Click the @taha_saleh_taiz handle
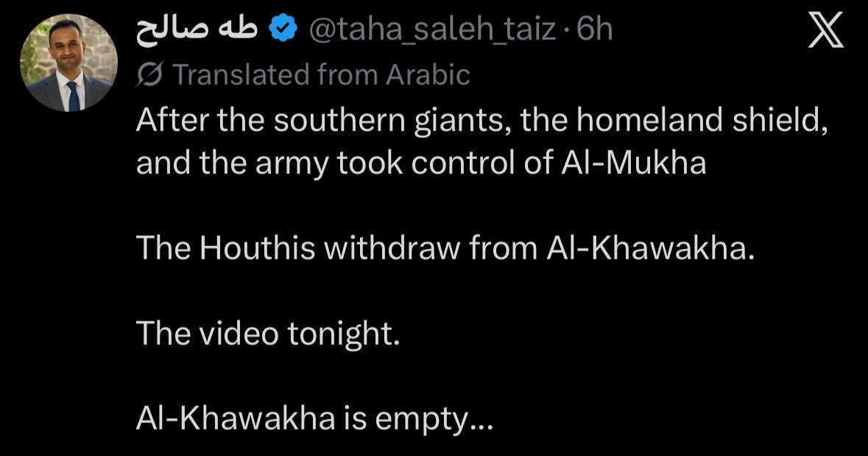 pyautogui.click(x=431, y=30)
